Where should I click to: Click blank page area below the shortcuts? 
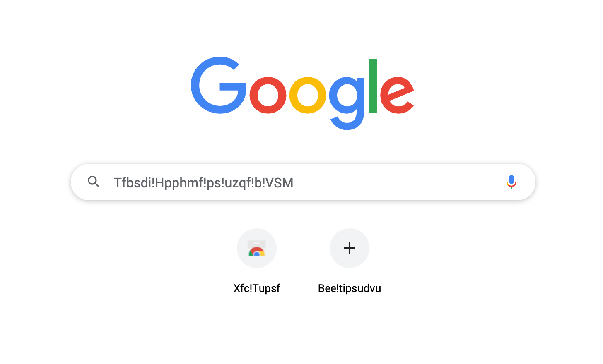301,331
